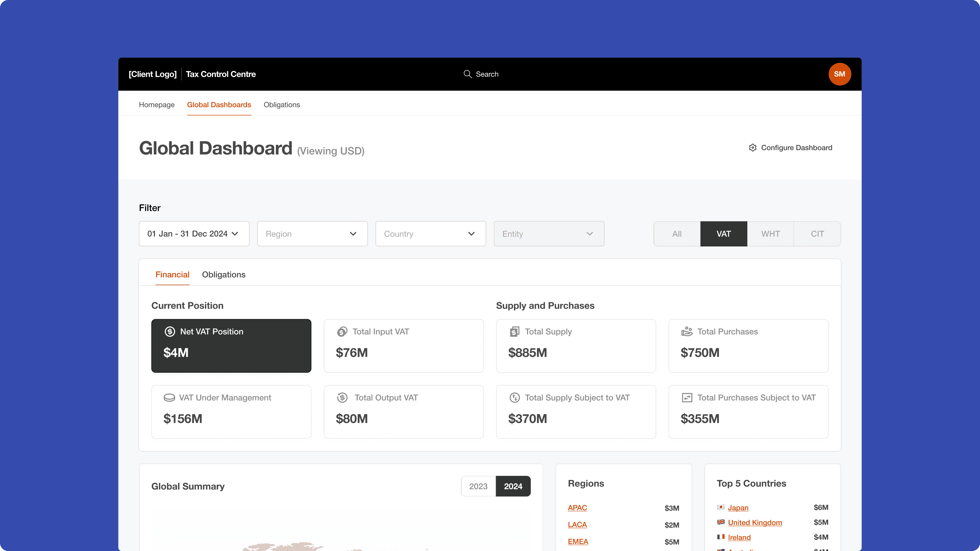Viewport: 980px width, 551px height.
Task: Click the $5M value for EMEA
Action: coord(672,542)
